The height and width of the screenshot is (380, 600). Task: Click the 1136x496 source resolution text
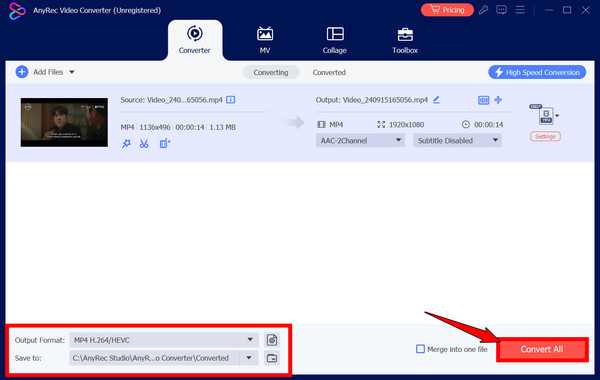pyautogui.click(x=155, y=127)
